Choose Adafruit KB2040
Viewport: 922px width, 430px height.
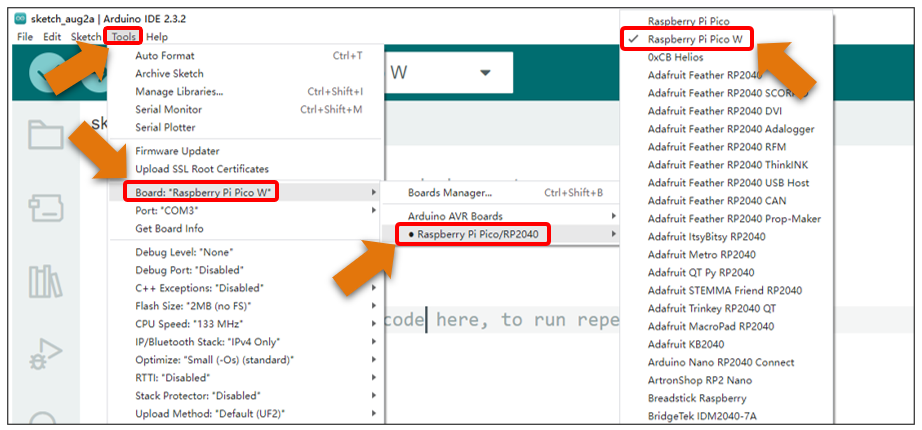click(726, 344)
